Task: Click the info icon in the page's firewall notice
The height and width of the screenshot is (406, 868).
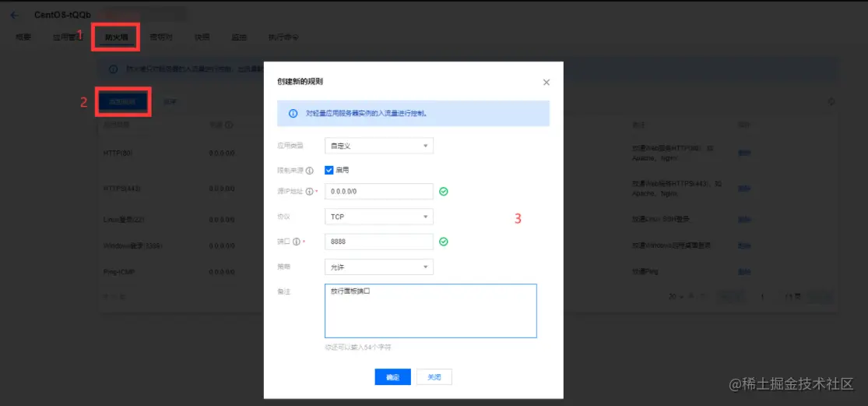Action: click(113, 70)
